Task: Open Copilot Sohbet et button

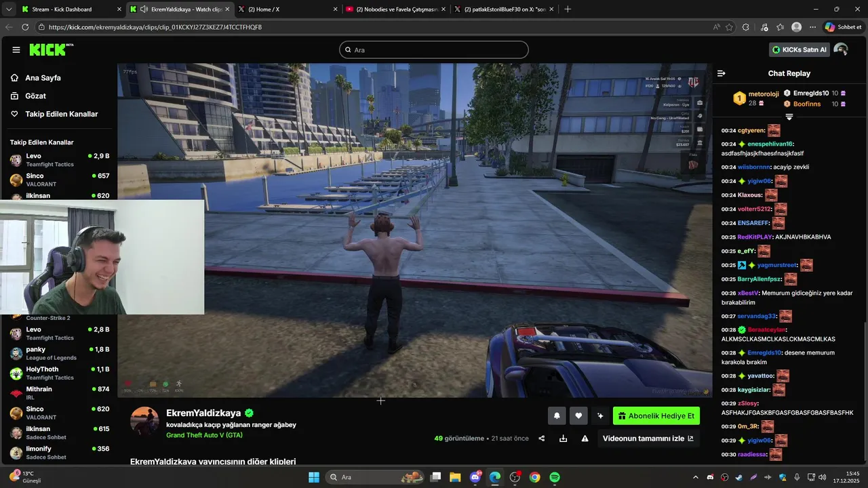Action: (843, 27)
